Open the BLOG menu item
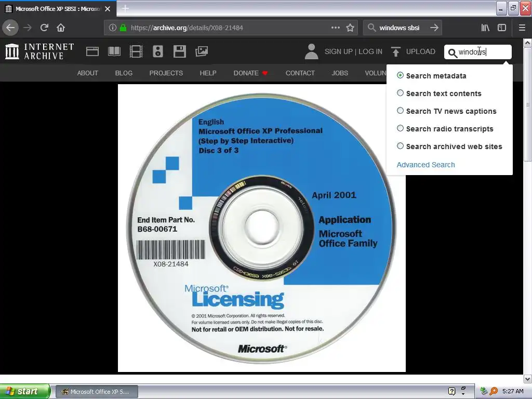Screen dimensions: 532x399 click(x=124, y=73)
